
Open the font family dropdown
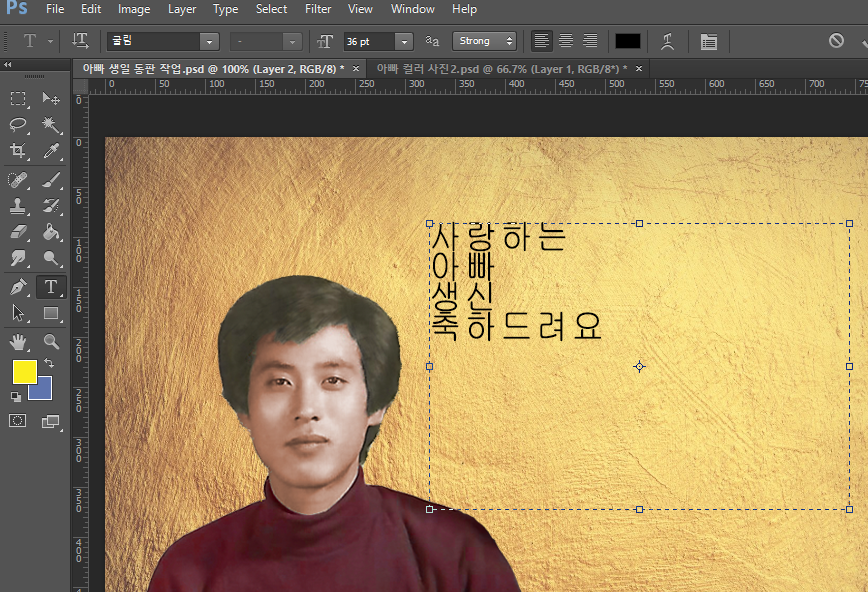pos(209,42)
